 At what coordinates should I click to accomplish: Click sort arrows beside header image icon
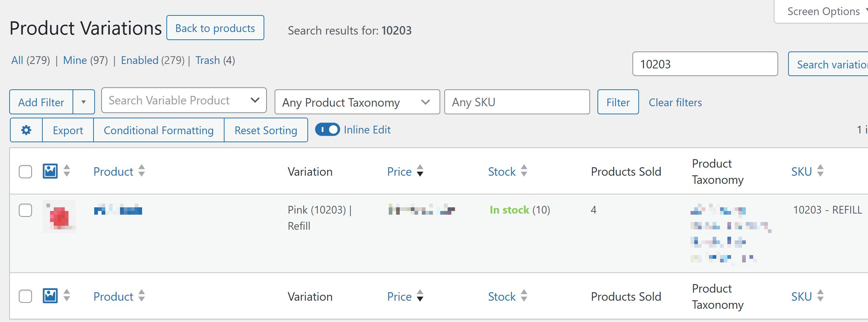click(x=67, y=171)
